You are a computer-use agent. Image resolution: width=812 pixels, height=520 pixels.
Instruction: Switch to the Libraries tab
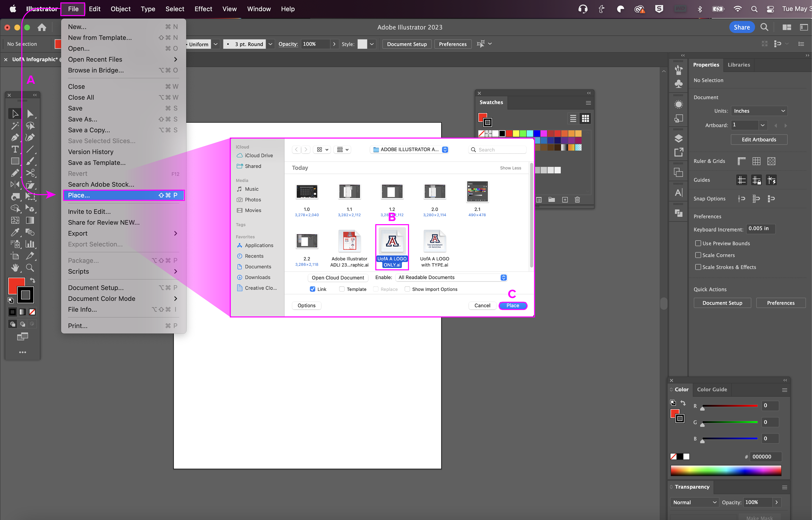pyautogui.click(x=739, y=65)
